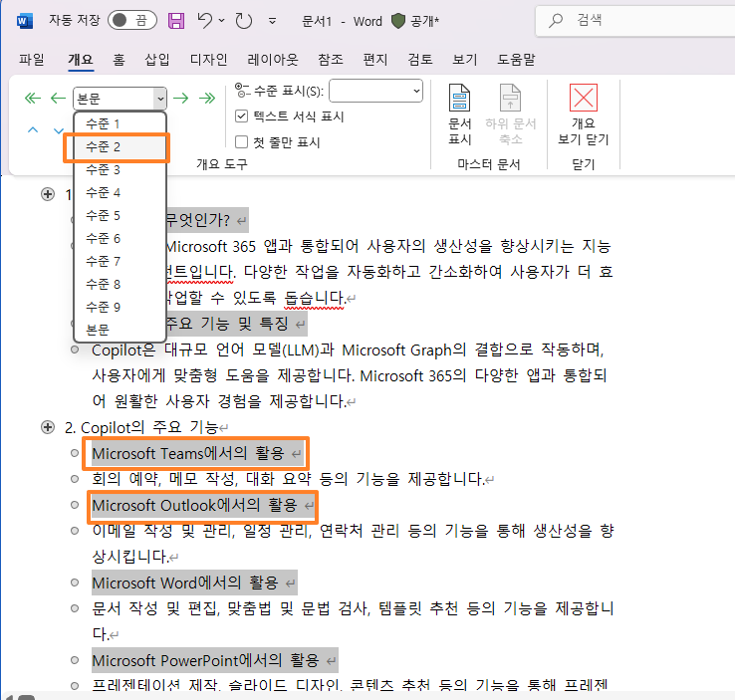Click bullet beside Microsoft Word에서의 활용
Image resolution: width=735 pixels, height=700 pixels.
(x=75, y=583)
